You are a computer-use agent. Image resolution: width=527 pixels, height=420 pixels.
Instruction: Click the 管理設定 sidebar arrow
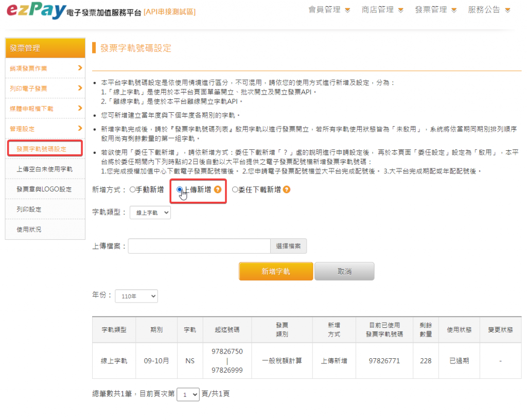pos(80,128)
